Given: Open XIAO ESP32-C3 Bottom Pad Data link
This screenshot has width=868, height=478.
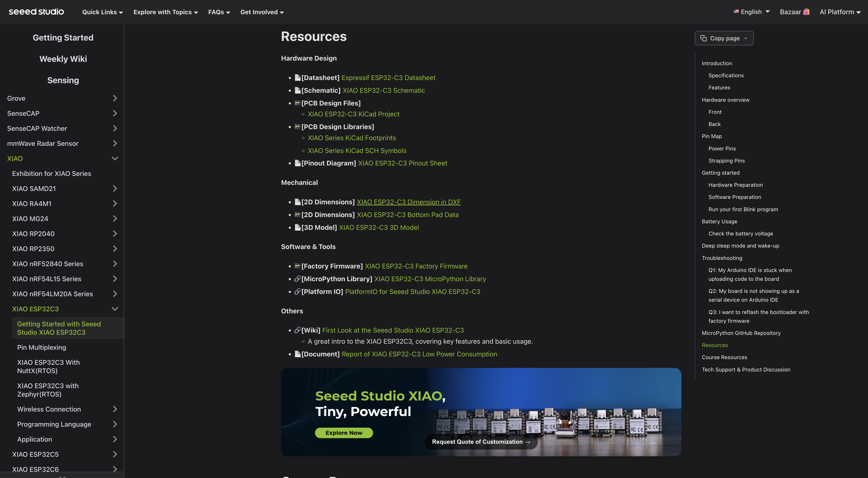Looking at the screenshot, I should pos(408,215).
